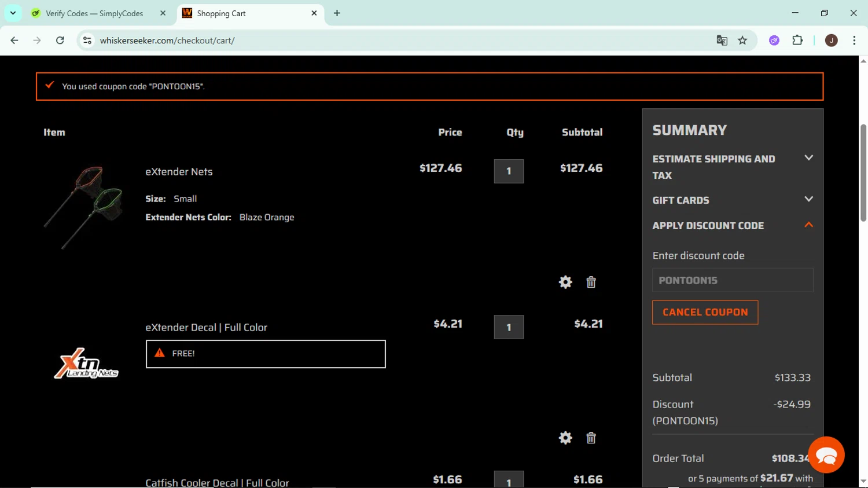Click the FREE! notice box
The image size is (868, 488).
coord(266,354)
